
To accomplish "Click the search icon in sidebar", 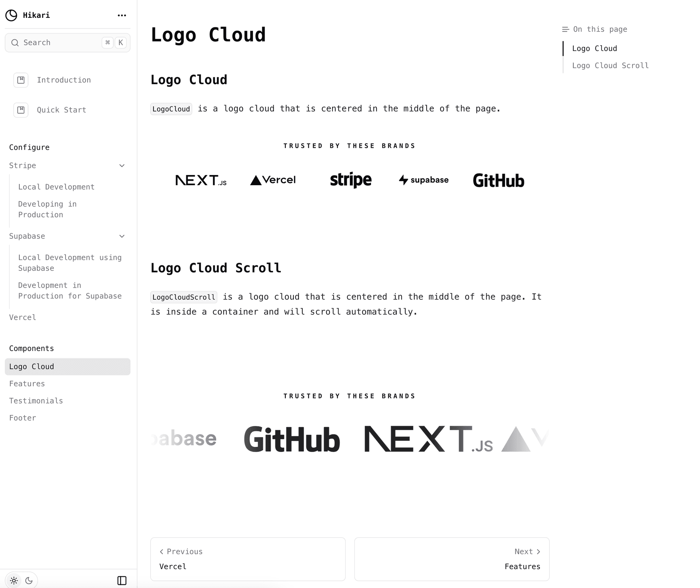I will tap(15, 43).
